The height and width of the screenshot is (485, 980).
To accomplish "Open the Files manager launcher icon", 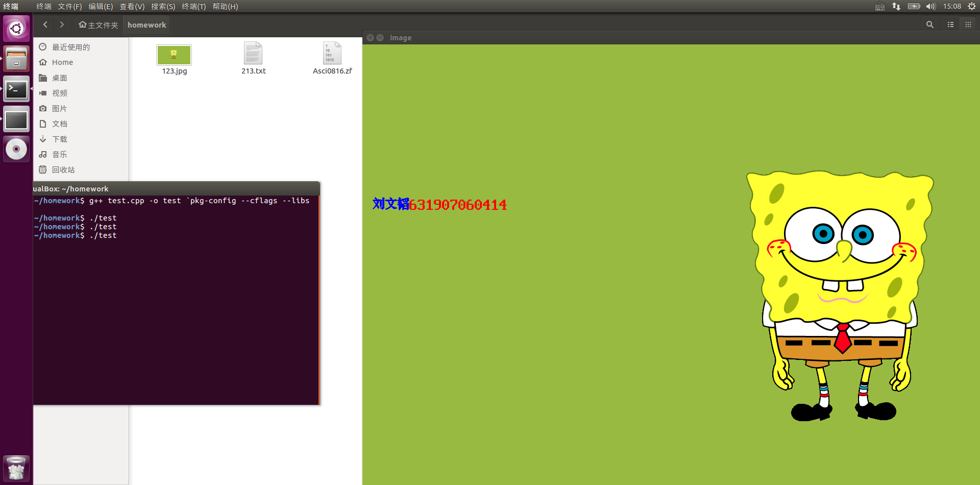I will tap(16, 59).
